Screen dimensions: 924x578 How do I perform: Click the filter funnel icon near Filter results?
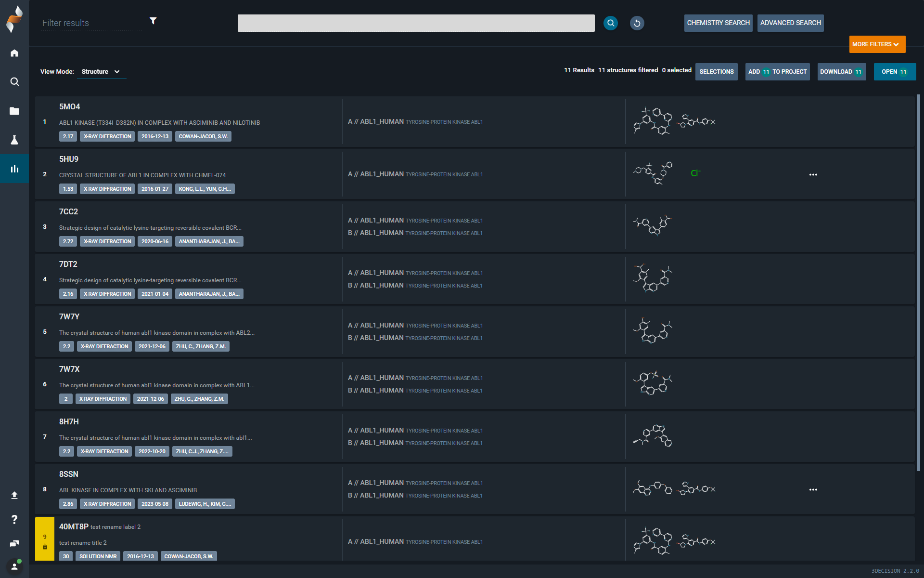153,21
